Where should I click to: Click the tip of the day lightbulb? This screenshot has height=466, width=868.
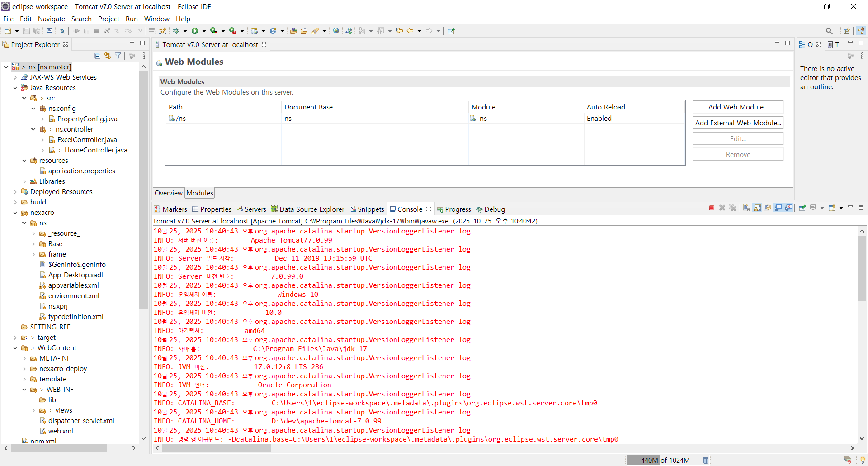pos(863,460)
